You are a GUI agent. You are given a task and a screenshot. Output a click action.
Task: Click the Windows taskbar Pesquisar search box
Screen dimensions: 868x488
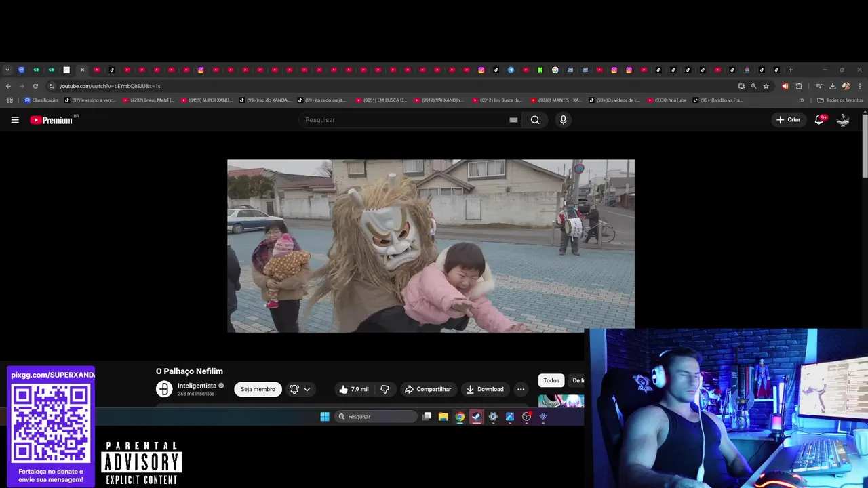(x=376, y=417)
